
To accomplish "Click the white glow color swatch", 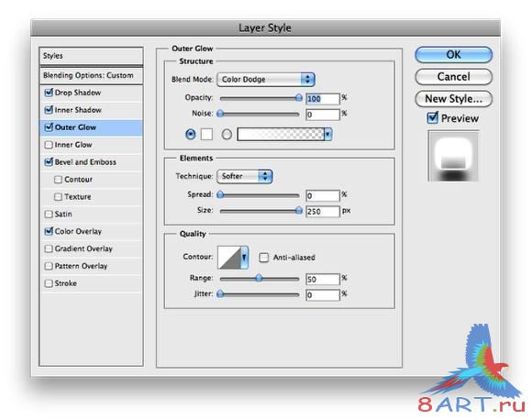I will coord(206,134).
